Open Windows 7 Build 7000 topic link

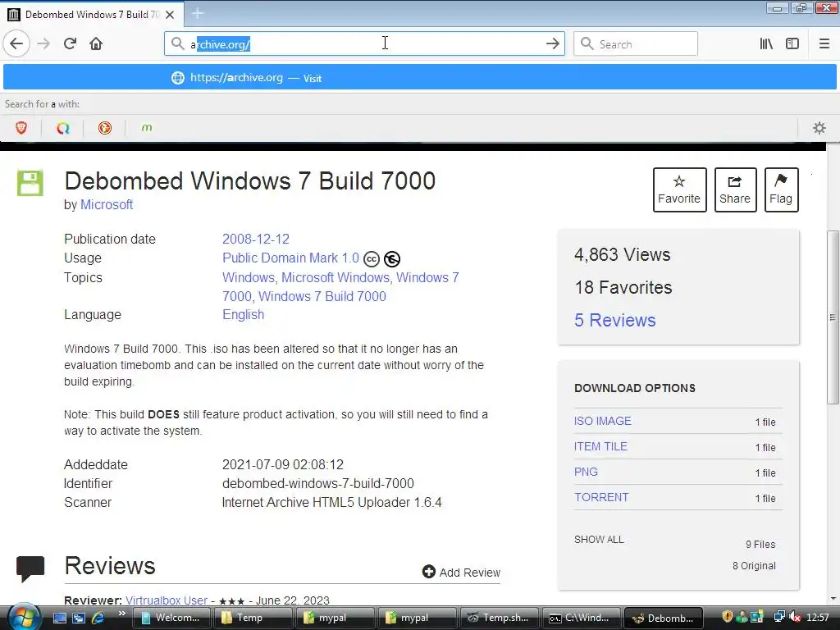coord(322,296)
